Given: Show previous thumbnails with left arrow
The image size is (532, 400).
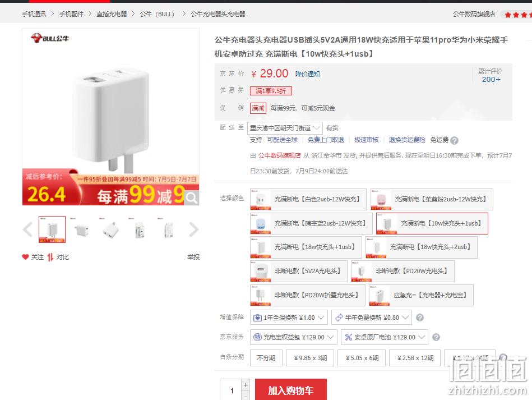Looking at the screenshot, I should click(27, 229).
